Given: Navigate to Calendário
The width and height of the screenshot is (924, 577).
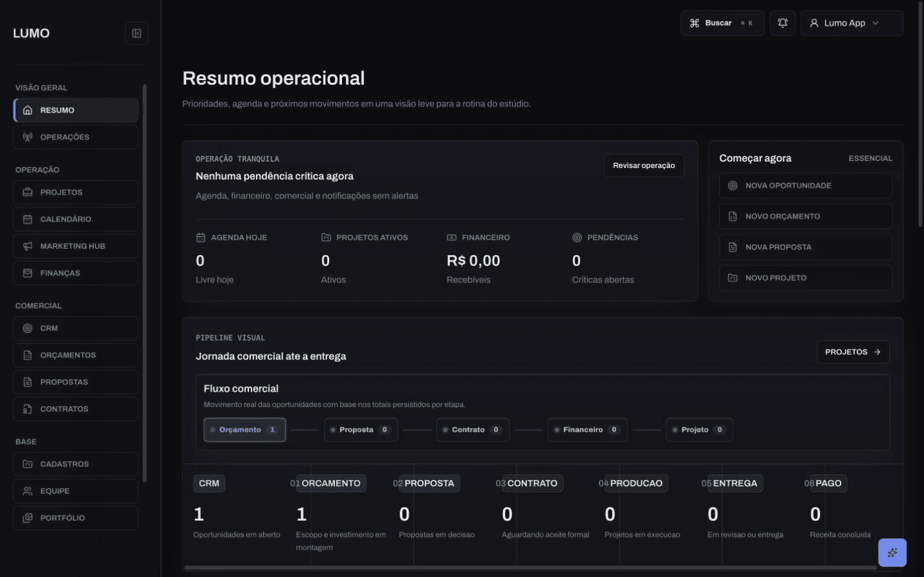Looking at the screenshot, I should [76, 220].
